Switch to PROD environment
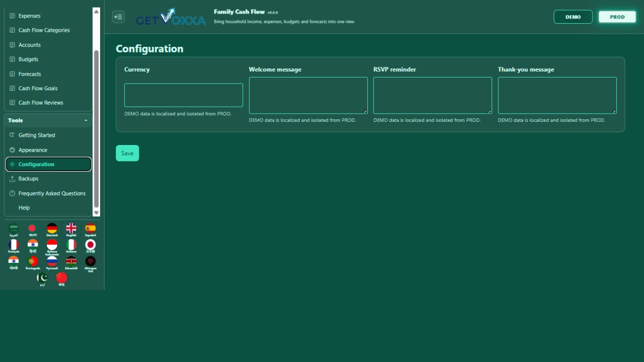This screenshot has height=362, width=644. (x=617, y=17)
